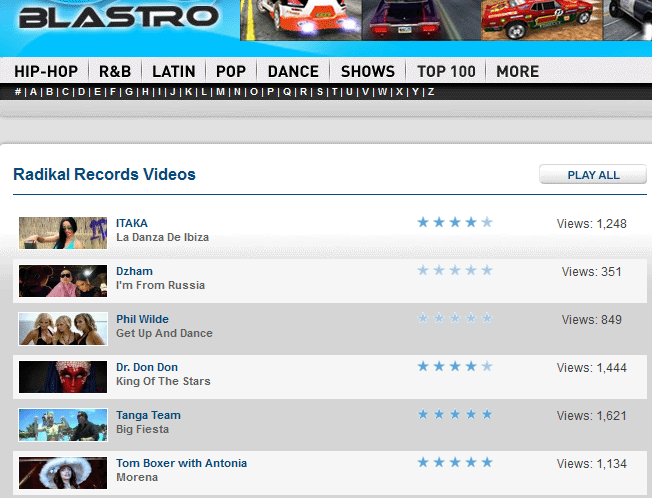Click the Blastro logo

(x=118, y=17)
